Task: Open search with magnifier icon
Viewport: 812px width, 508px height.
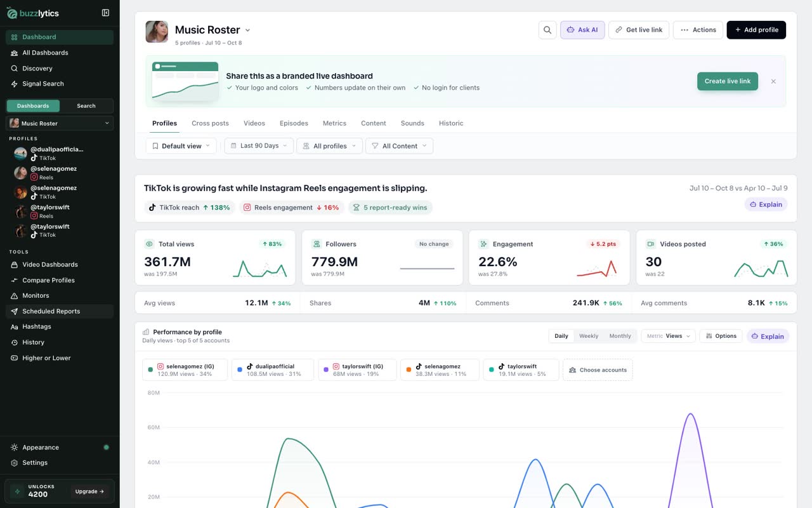Action: point(547,30)
